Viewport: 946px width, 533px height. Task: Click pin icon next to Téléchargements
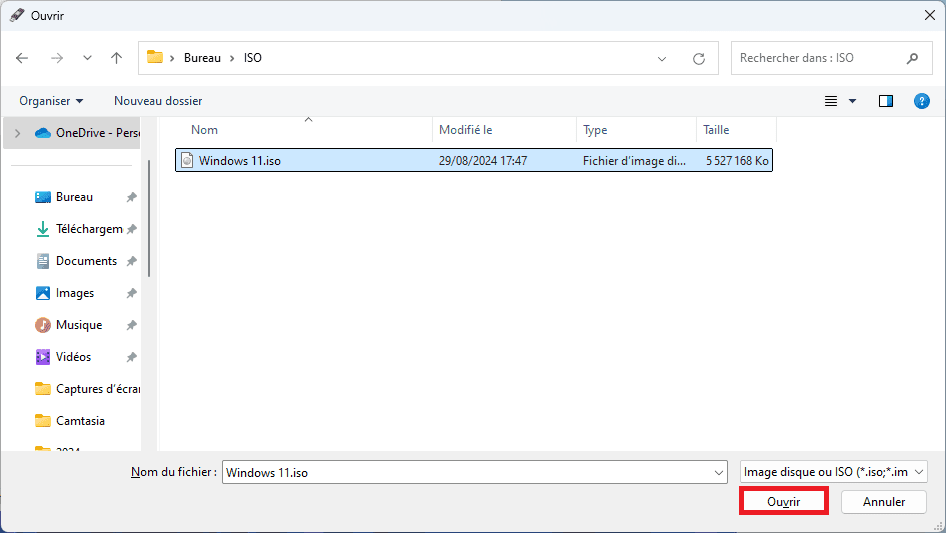pyautogui.click(x=132, y=229)
